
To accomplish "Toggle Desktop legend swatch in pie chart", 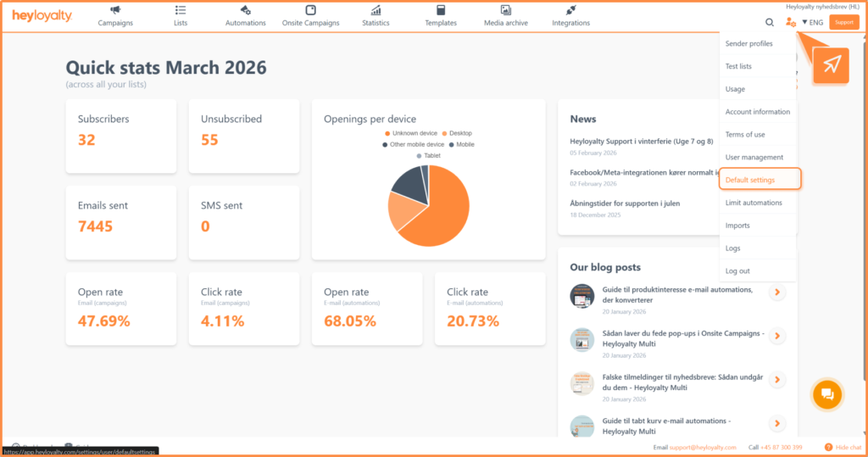I will click(445, 133).
